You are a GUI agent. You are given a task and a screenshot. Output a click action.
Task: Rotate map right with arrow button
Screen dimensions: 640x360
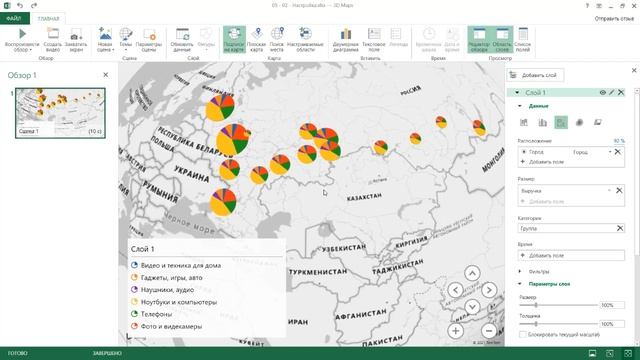[489, 290]
